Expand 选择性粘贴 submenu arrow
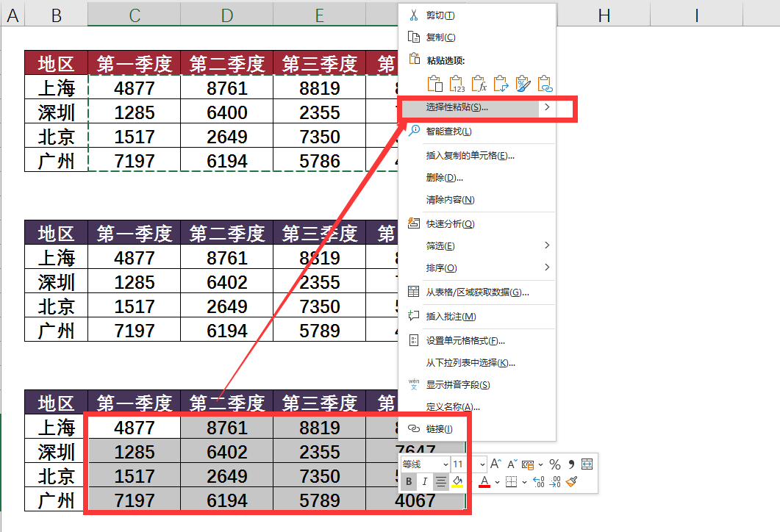 click(547, 107)
